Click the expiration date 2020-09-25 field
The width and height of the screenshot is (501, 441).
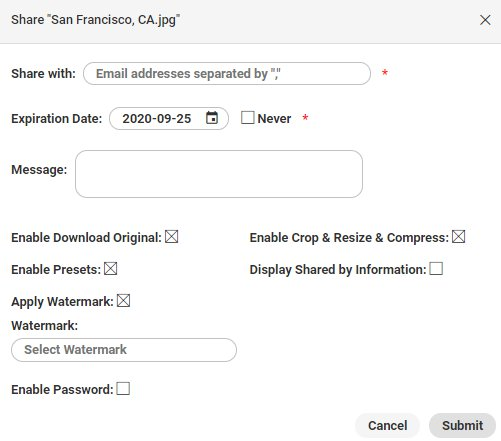(169, 118)
